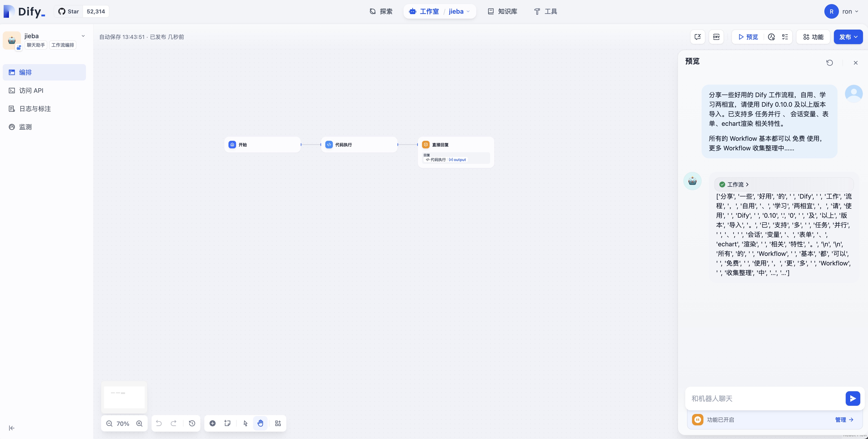The height and width of the screenshot is (439, 868).
Task: Expand the 发布 publish dropdown
Action: [848, 37]
